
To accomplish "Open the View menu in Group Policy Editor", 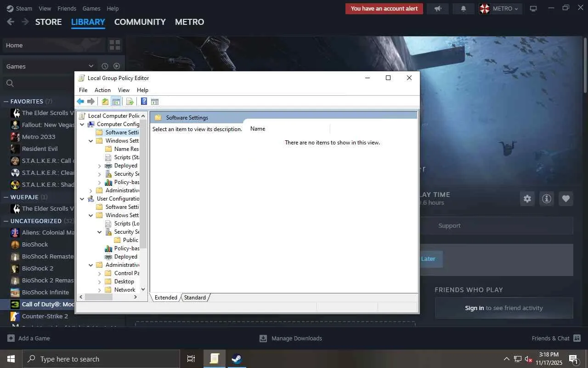I will [x=124, y=90].
